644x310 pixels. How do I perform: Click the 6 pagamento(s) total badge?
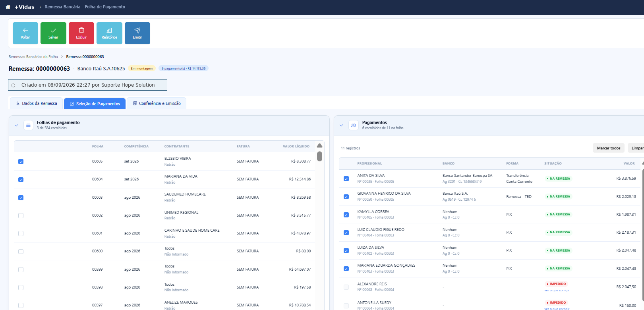pos(184,68)
